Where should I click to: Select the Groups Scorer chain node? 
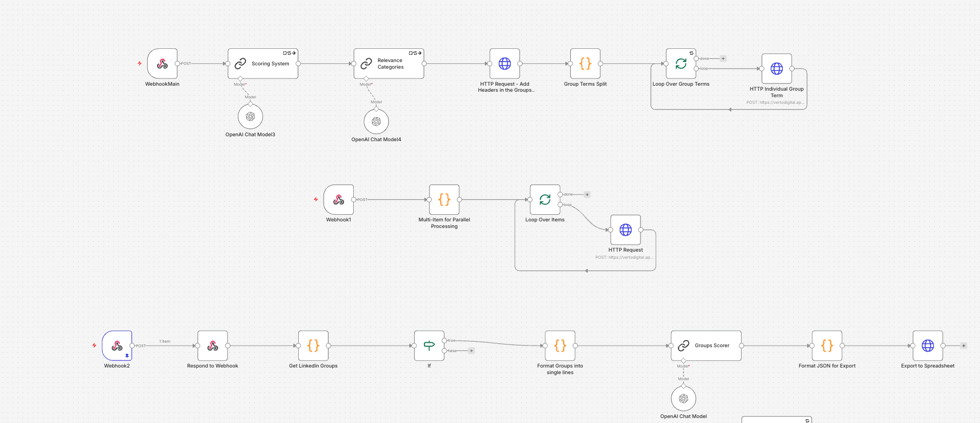coord(706,346)
